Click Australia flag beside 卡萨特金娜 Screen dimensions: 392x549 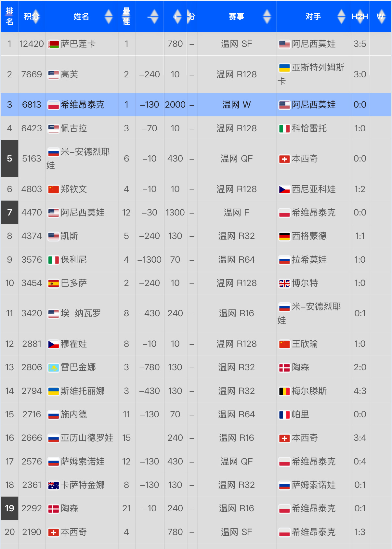click(x=54, y=485)
